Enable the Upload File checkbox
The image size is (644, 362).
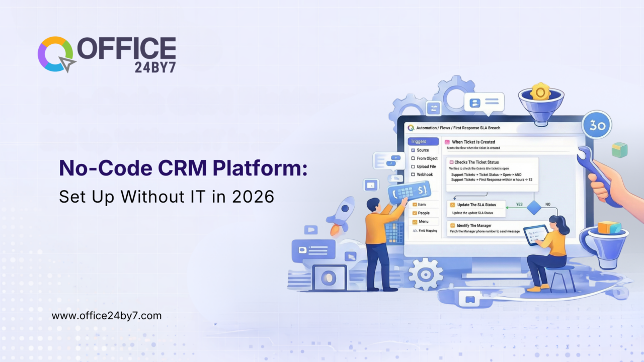point(413,166)
